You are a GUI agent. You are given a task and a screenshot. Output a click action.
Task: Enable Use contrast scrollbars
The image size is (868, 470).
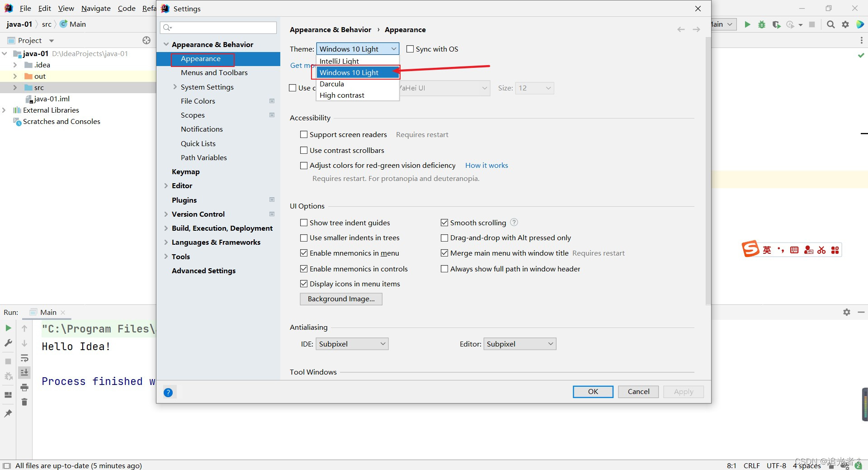pos(304,150)
